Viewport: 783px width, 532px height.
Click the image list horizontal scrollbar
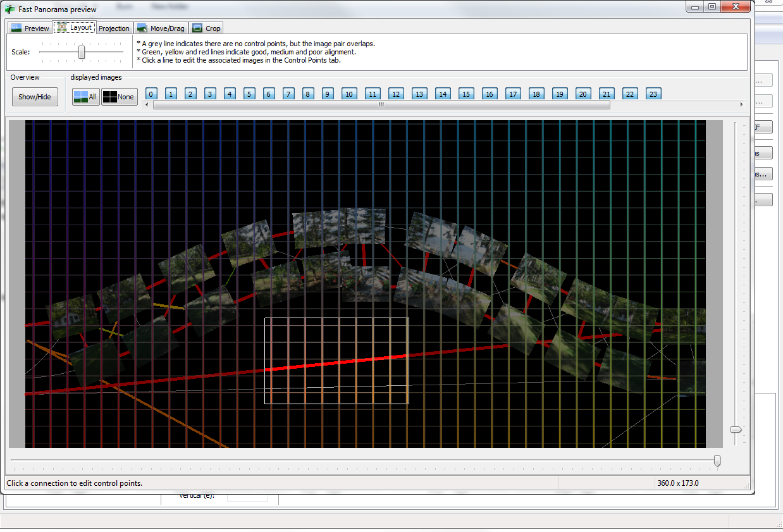381,105
